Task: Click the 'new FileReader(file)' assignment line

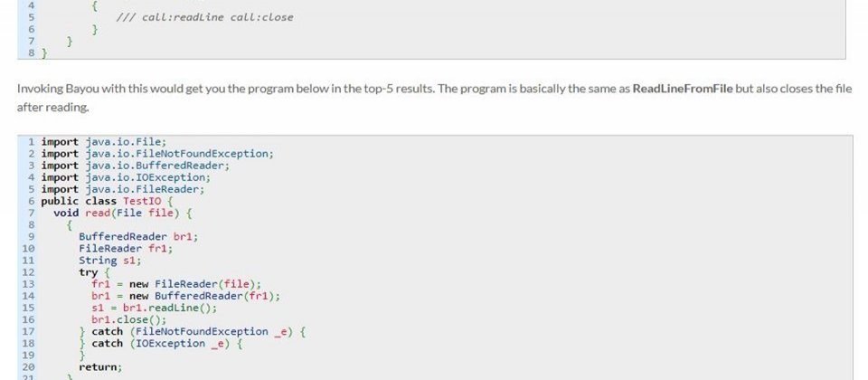Action: 176,284
